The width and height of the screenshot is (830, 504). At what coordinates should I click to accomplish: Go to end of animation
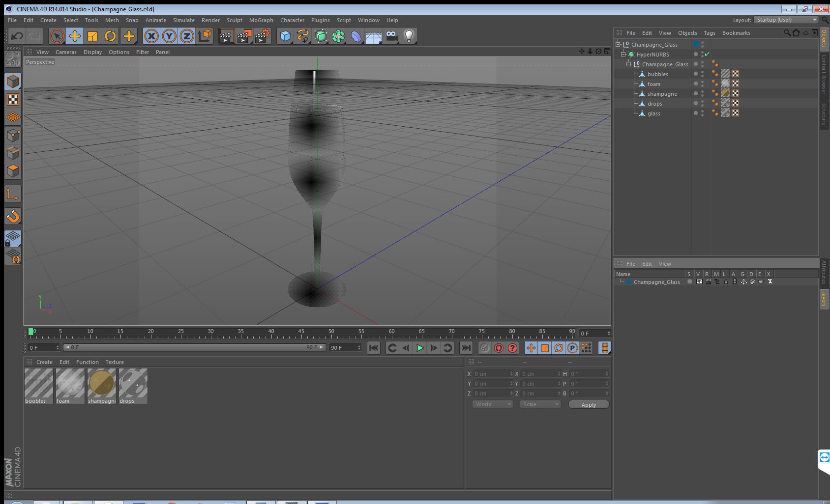point(466,348)
